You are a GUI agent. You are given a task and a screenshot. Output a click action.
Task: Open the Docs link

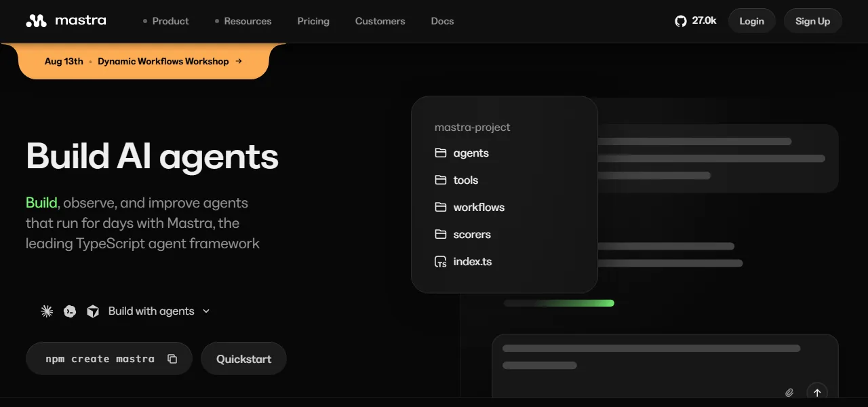(x=442, y=21)
